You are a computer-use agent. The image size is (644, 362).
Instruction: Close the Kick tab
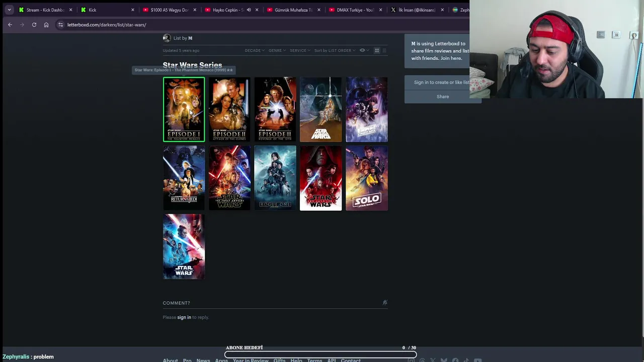133,10
